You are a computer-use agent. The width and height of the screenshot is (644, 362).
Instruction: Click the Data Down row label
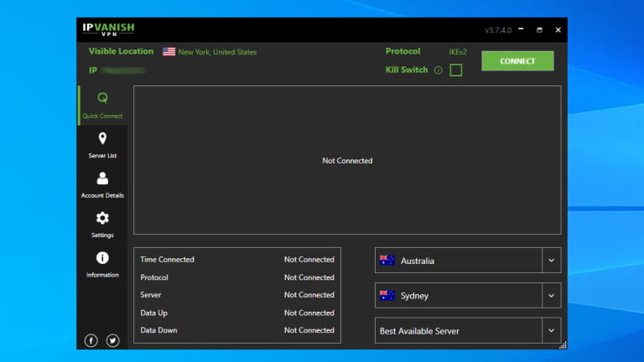(158, 330)
